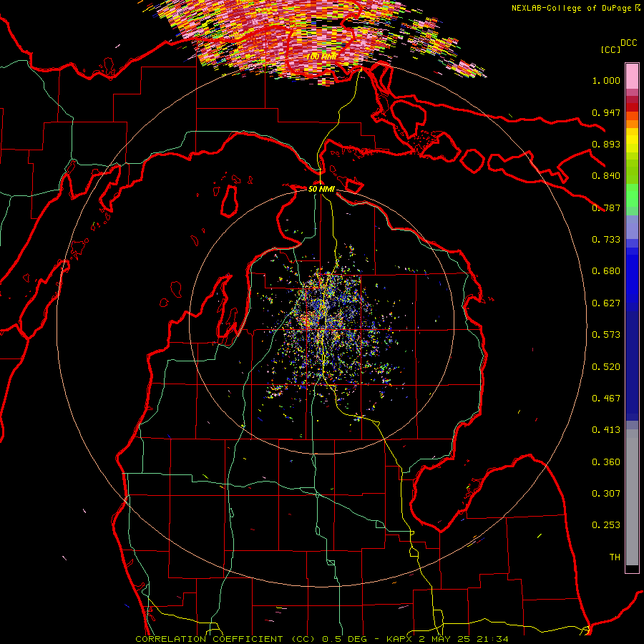Select the 0.840 legend value
Viewport: 644px width, 644px height.
pos(606,176)
